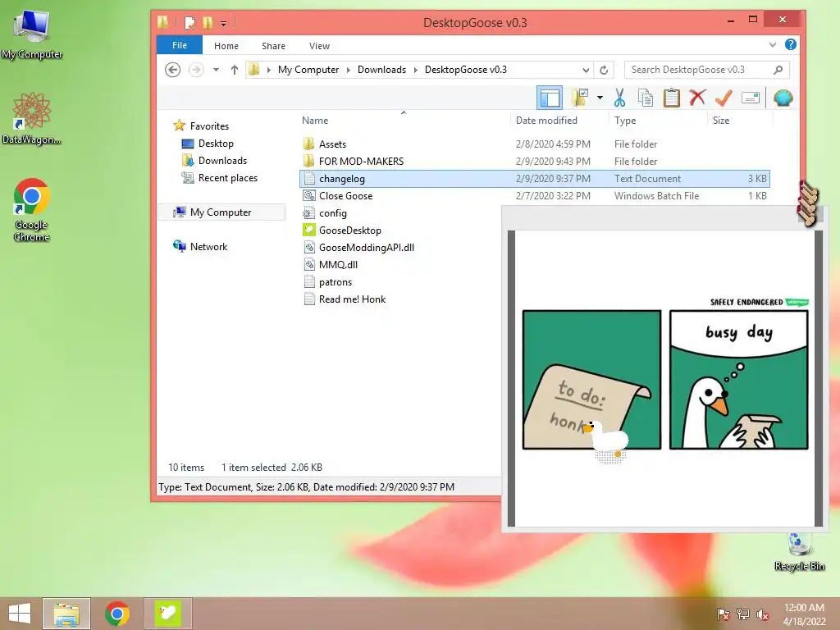The image size is (840, 630).
Task: Select the Read me! Honk file
Action: (x=352, y=299)
